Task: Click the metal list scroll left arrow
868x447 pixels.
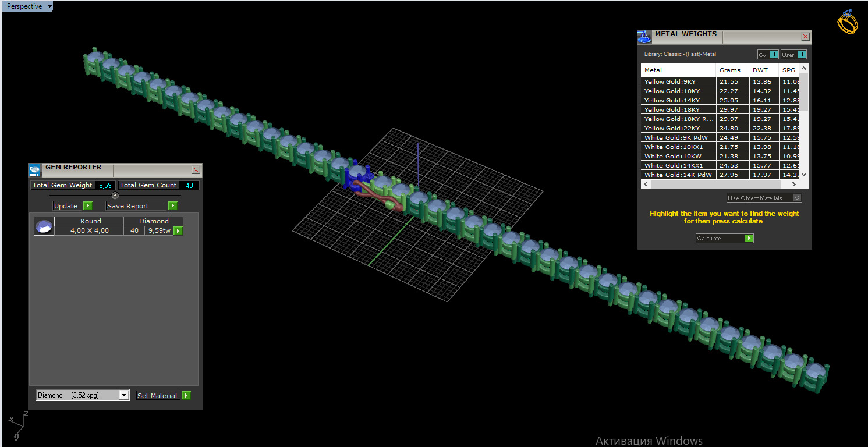Action: (646, 184)
